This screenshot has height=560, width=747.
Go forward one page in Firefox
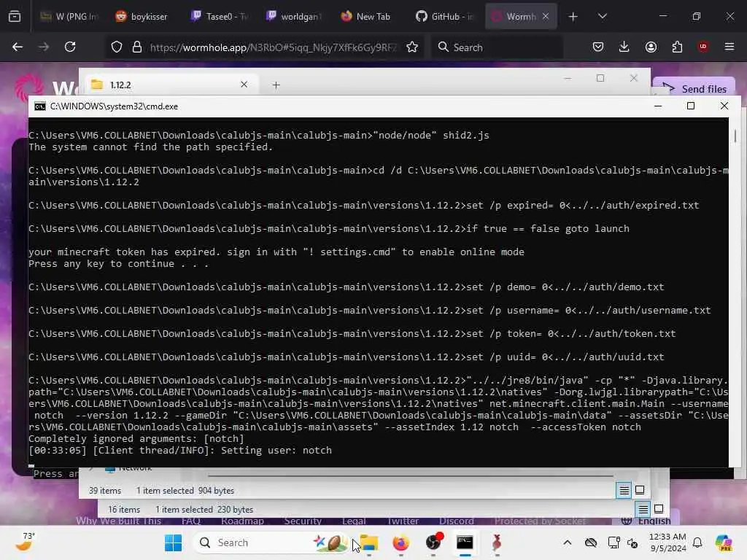44,47
